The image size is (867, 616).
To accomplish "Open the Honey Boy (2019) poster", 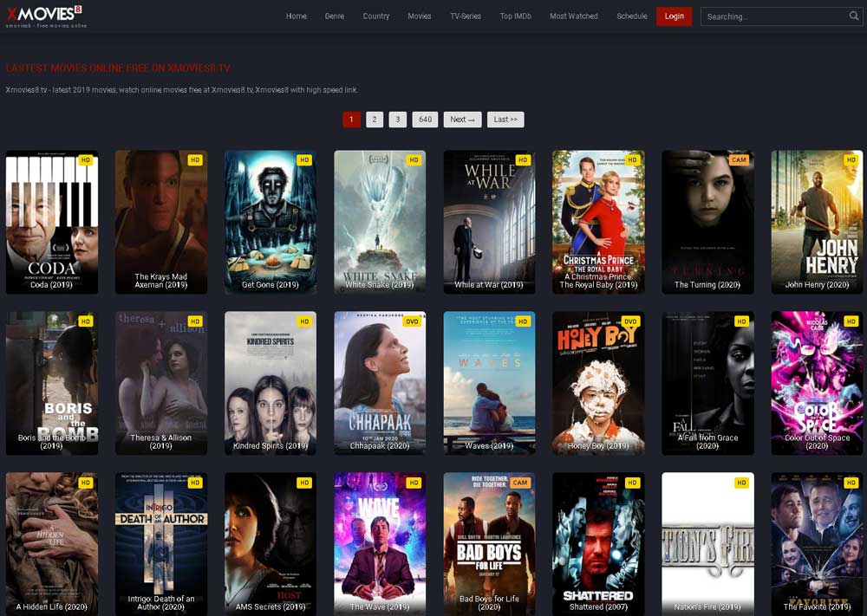I will (x=598, y=383).
